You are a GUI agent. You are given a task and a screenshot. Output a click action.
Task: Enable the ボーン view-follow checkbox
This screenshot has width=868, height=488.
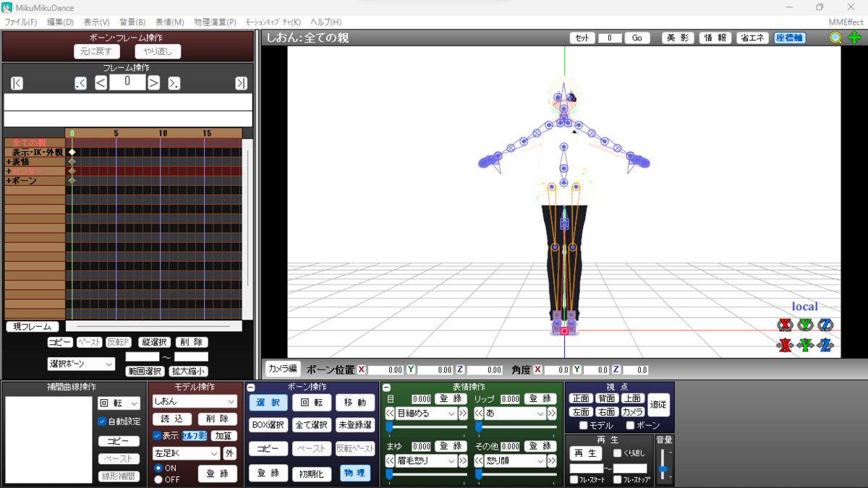[630, 426]
